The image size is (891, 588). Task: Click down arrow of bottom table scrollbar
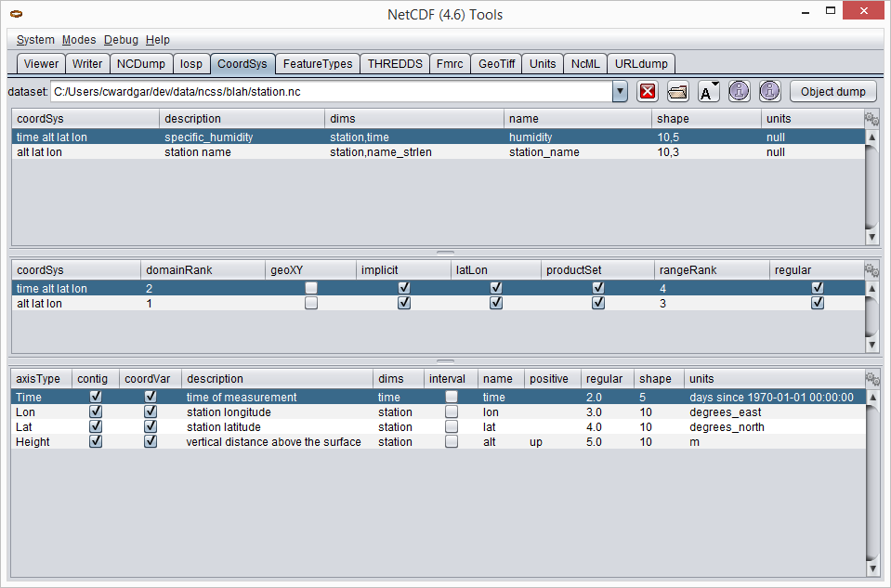pyautogui.click(x=871, y=568)
